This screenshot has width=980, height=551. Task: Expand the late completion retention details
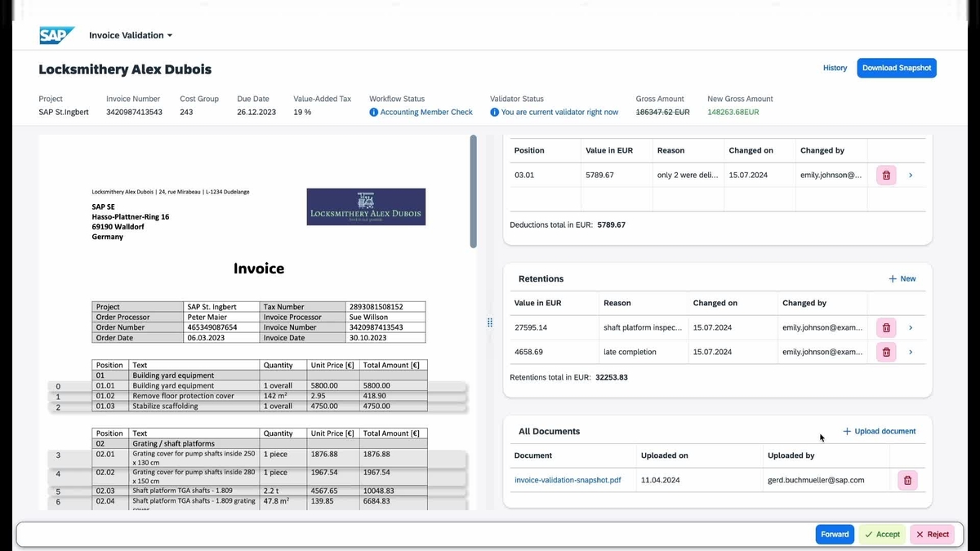point(911,352)
